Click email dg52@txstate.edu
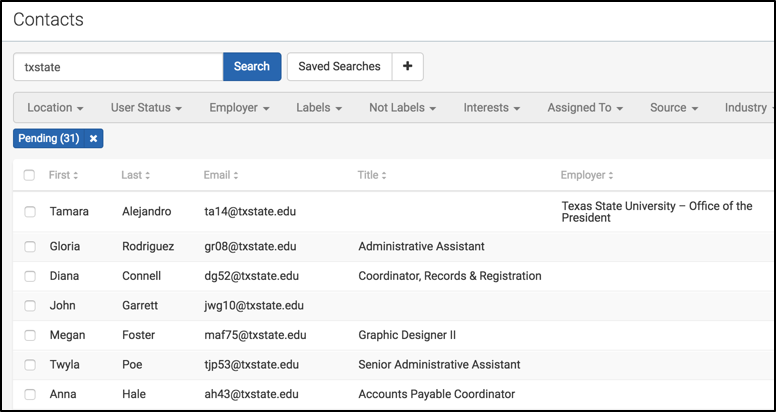 pyautogui.click(x=251, y=276)
